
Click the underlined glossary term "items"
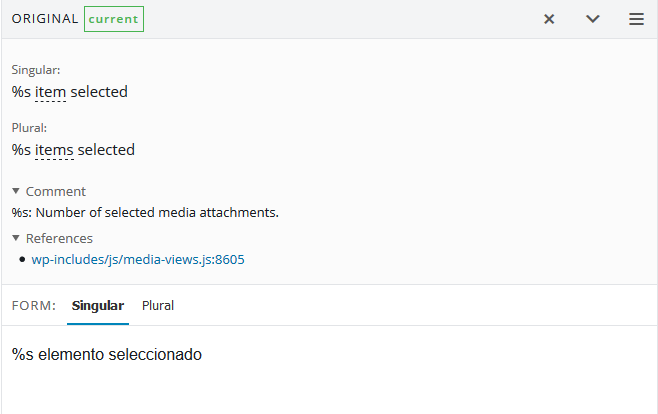(x=54, y=150)
